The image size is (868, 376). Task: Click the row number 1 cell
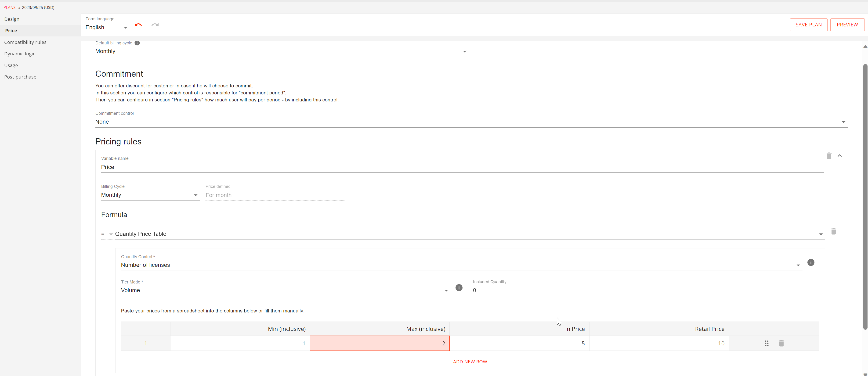pyautogui.click(x=146, y=343)
